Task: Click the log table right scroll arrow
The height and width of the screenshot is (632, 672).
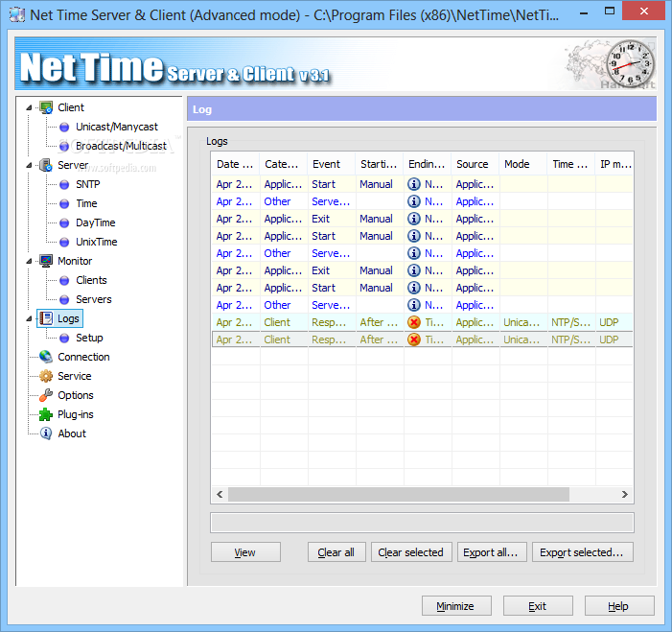Action: [x=624, y=494]
